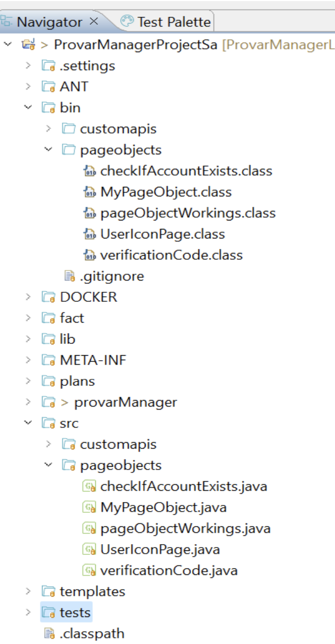This screenshot has height=644, width=335.
Task: Click the UserIconPage.class file icon
Action: pyautogui.click(x=89, y=234)
